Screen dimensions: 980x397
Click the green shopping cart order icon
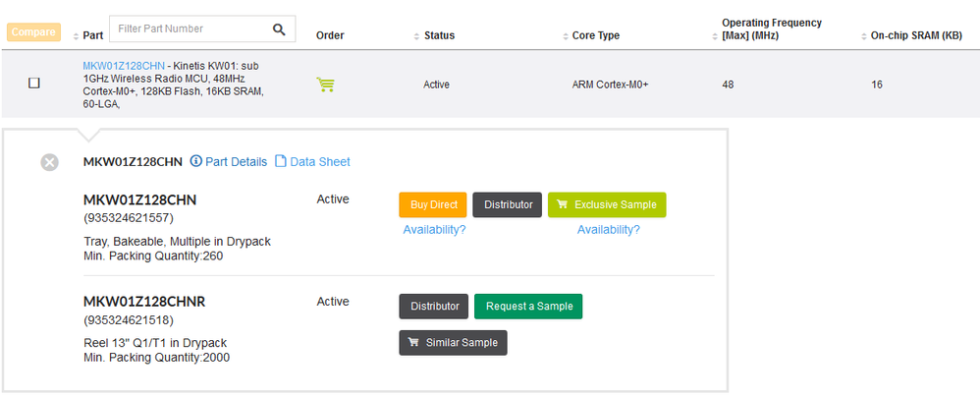(x=326, y=85)
